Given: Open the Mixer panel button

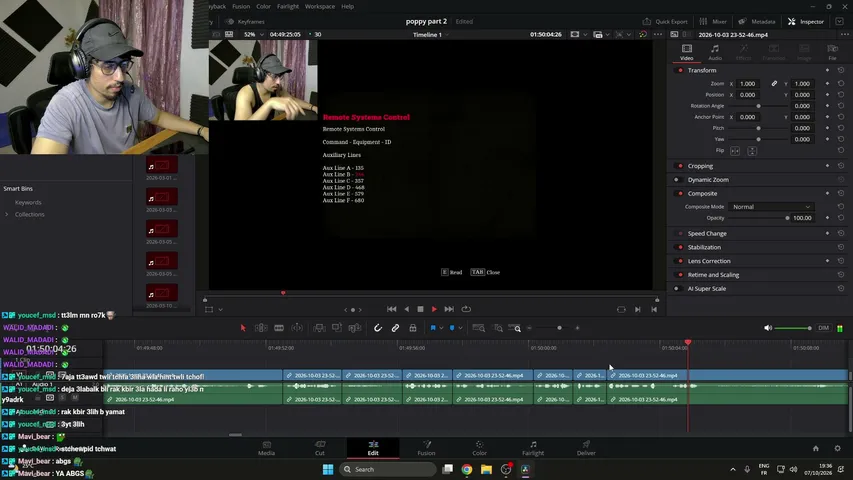Looking at the screenshot, I should (x=713, y=22).
